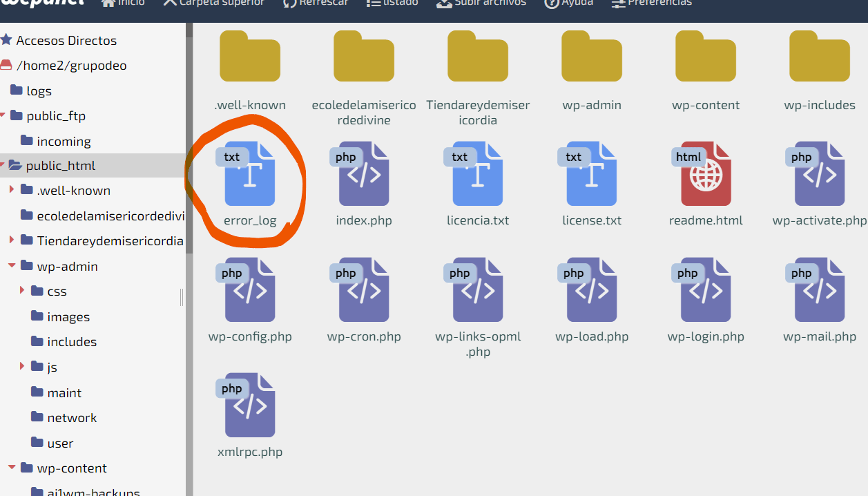Click the panel splitter handle
Image resolution: width=868 pixels, height=496 pixels.
point(182,297)
